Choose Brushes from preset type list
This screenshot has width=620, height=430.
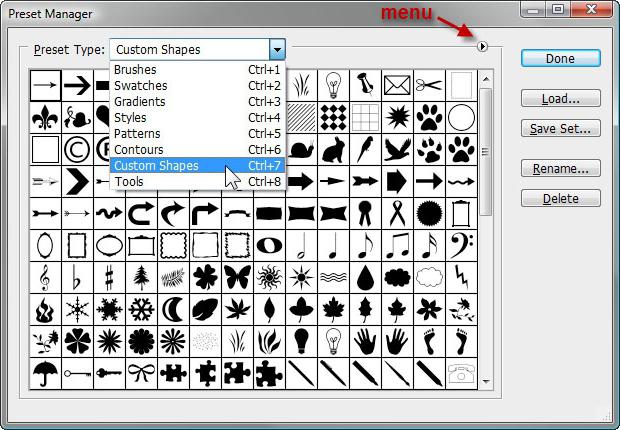197,70
